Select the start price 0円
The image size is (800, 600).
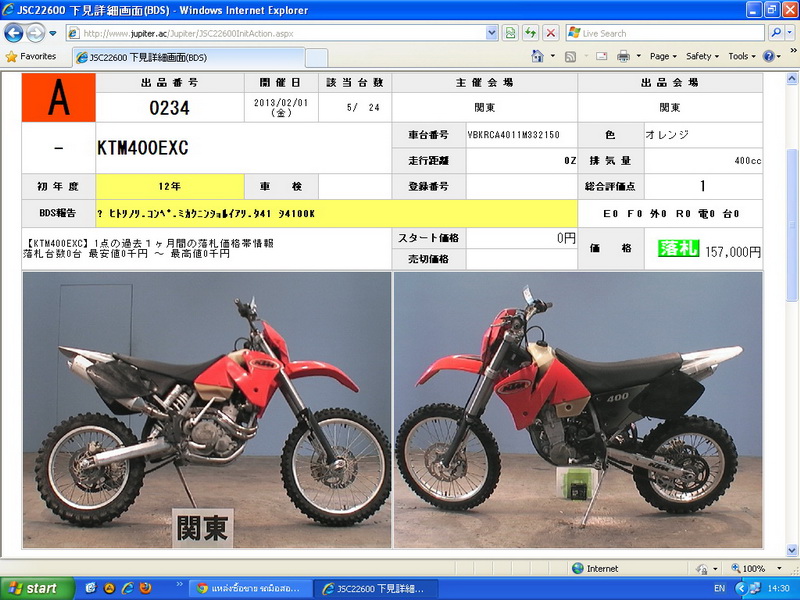566,238
